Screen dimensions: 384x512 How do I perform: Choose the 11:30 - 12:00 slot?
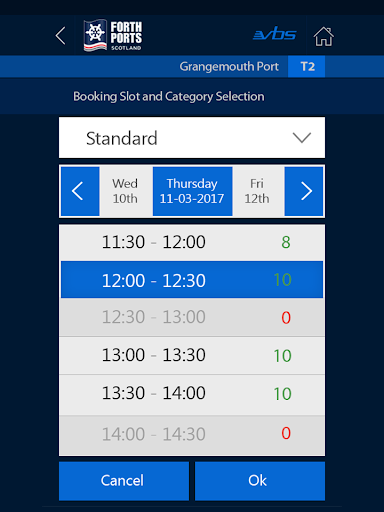click(x=192, y=242)
